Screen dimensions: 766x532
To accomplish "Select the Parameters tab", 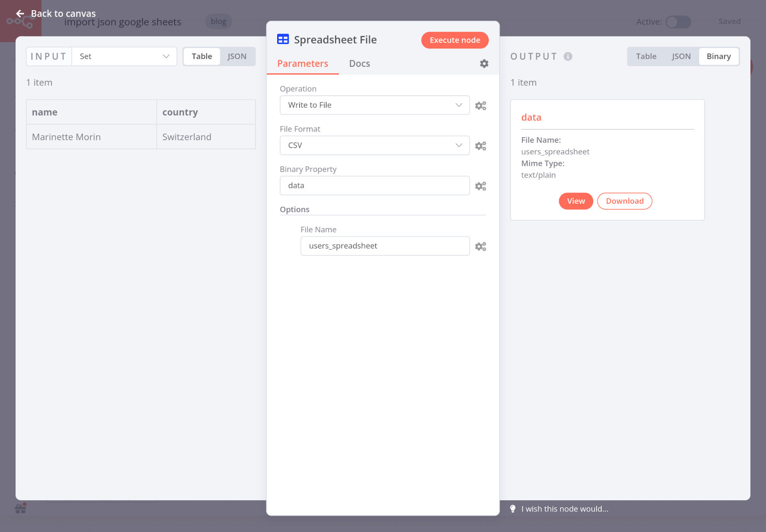I will (303, 64).
